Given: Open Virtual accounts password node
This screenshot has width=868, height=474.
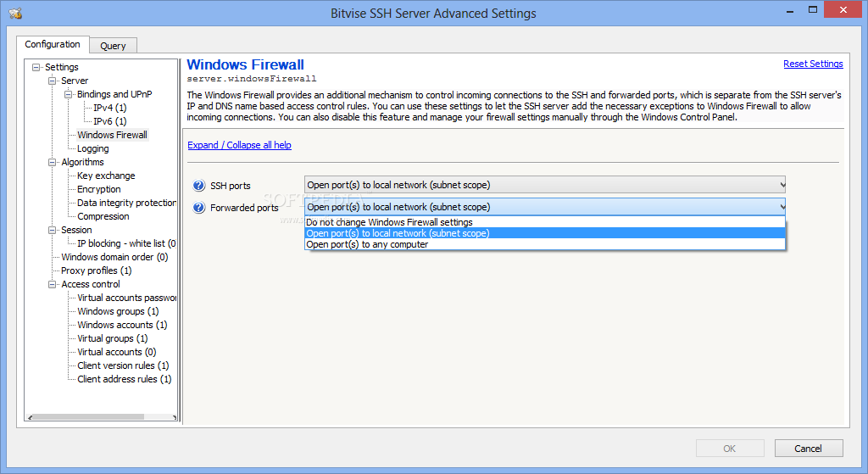Looking at the screenshot, I should [x=126, y=298].
